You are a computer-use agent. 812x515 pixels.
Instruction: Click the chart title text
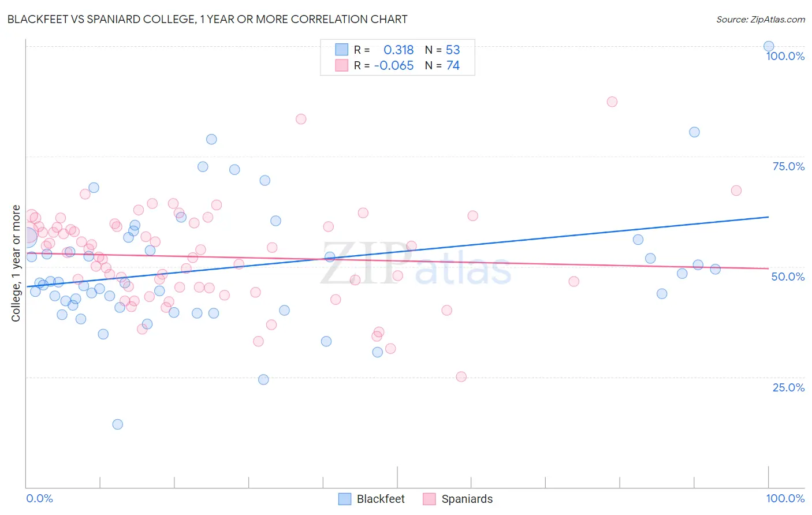pos(207,19)
